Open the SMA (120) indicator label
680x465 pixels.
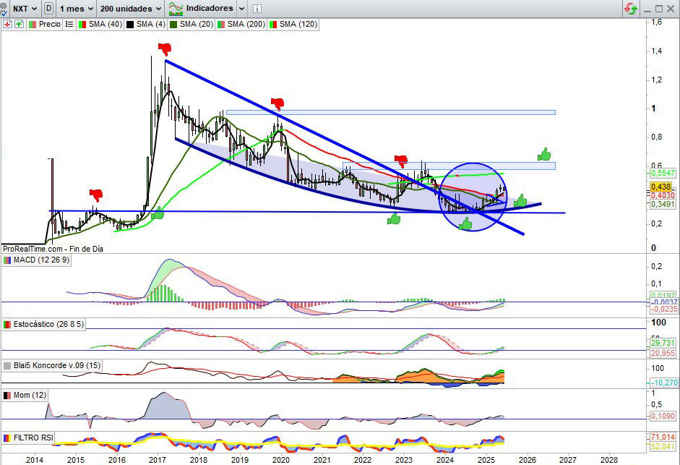coord(298,24)
